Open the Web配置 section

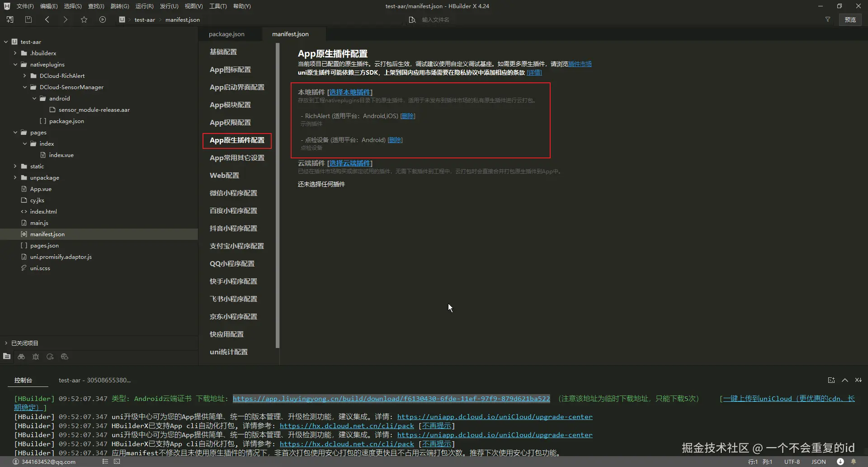click(224, 175)
